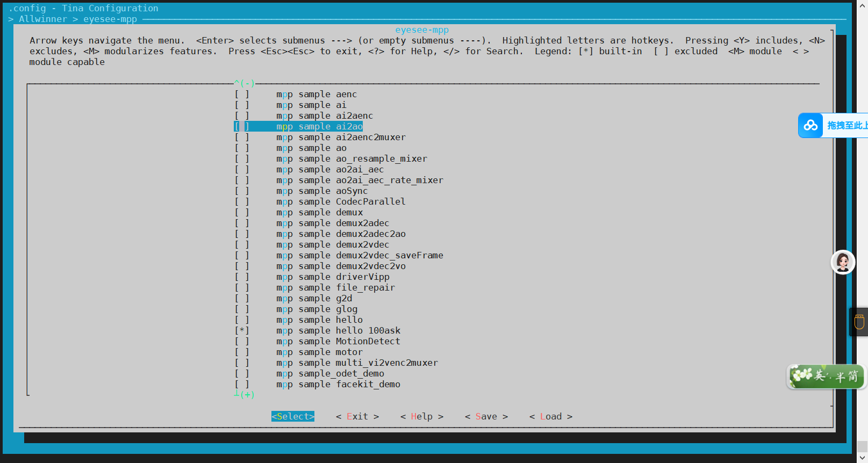Click the floating avatar assistant icon

843,262
